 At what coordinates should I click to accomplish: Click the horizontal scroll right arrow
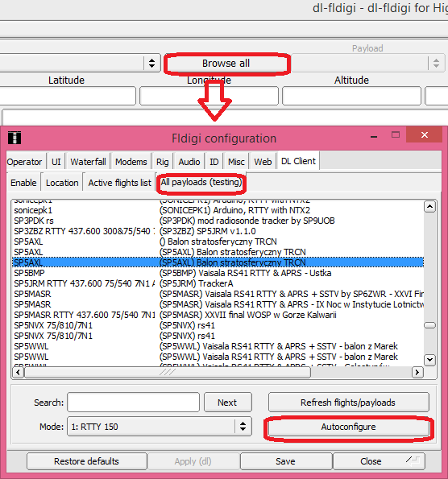[x=417, y=373]
